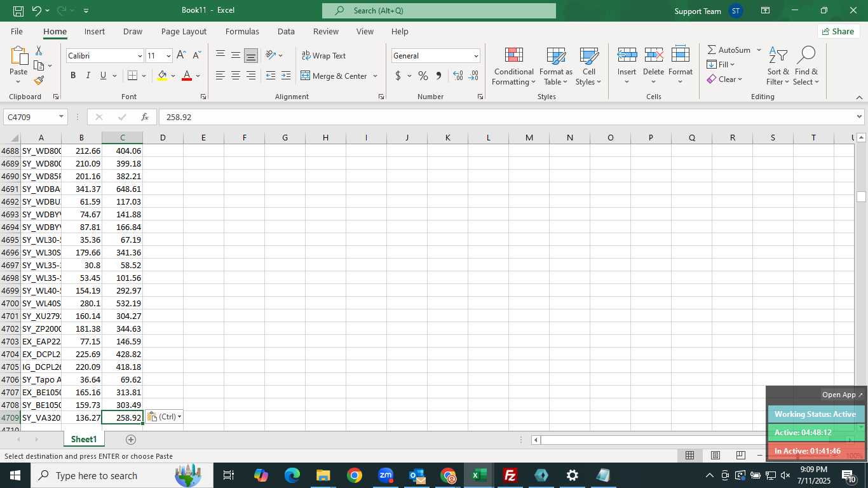The height and width of the screenshot is (488, 868).
Task: Add a new sheet
Action: click(131, 440)
